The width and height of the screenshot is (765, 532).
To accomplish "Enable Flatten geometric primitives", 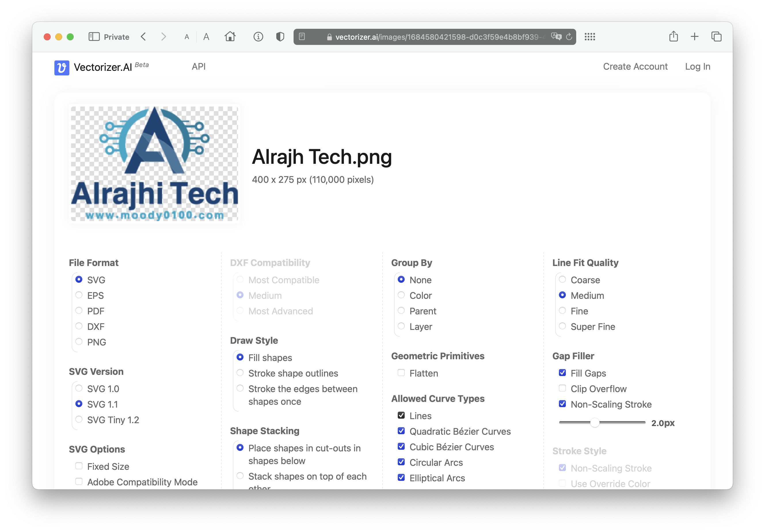I will (401, 373).
